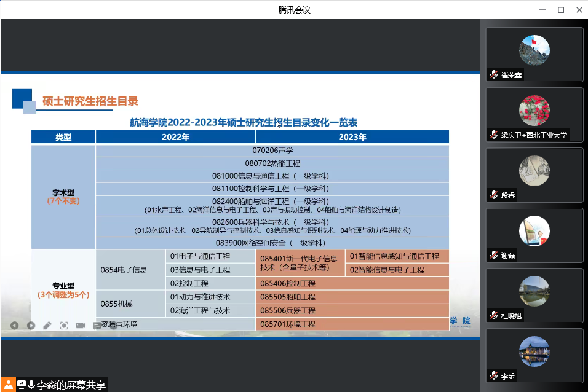This screenshot has width=588, height=392.
Task: Click the 李淼的屏幕共享 label
Action: click(71, 385)
